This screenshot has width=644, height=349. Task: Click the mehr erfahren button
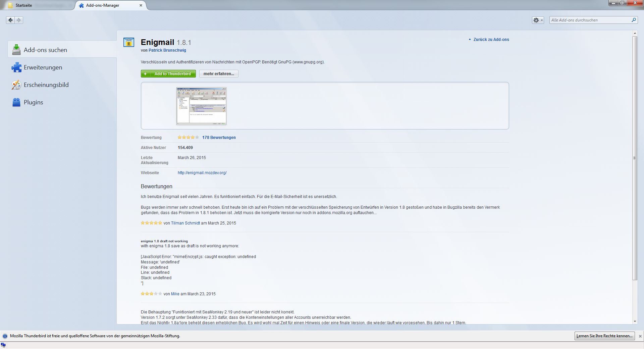click(x=219, y=74)
